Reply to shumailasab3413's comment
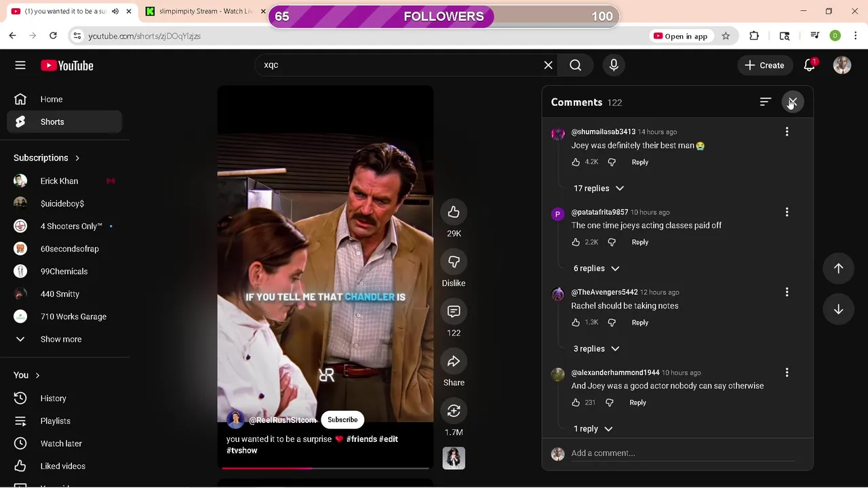 [x=640, y=162]
